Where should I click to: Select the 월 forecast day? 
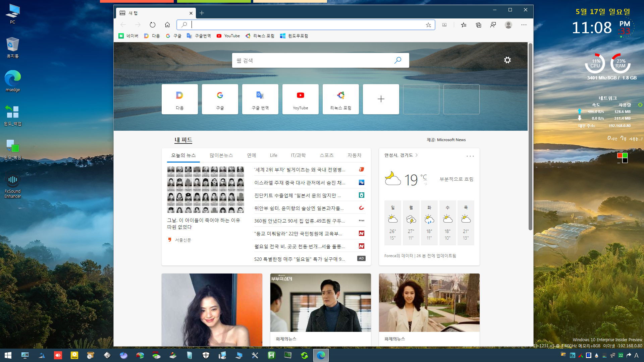click(x=411, y=223)
